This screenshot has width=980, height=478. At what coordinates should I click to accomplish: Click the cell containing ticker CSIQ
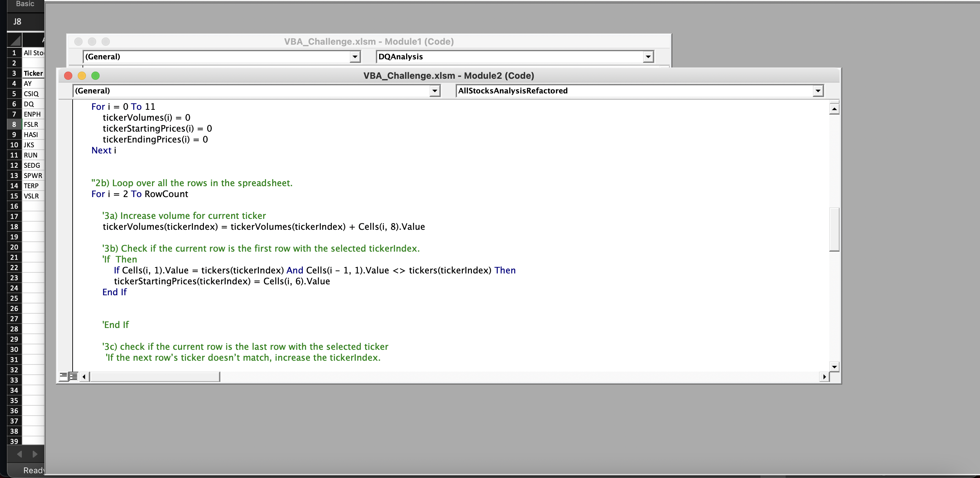point(33,93)
